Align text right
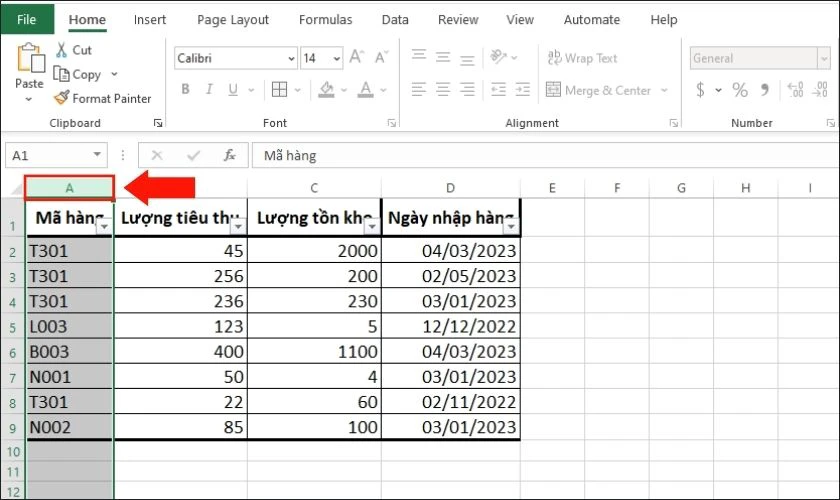Image resolution: width=840 pixels, height=500 pixels. [467, 89]
